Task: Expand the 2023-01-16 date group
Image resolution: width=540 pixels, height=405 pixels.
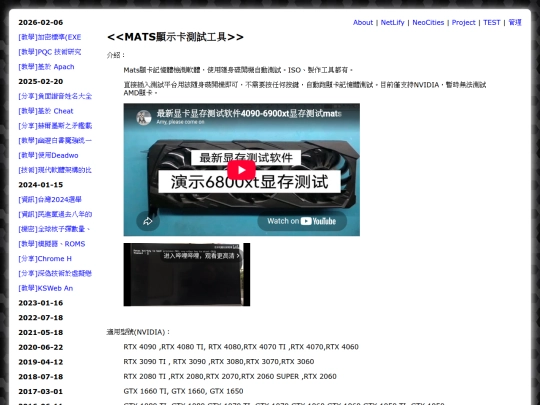Action: (41, 303)
